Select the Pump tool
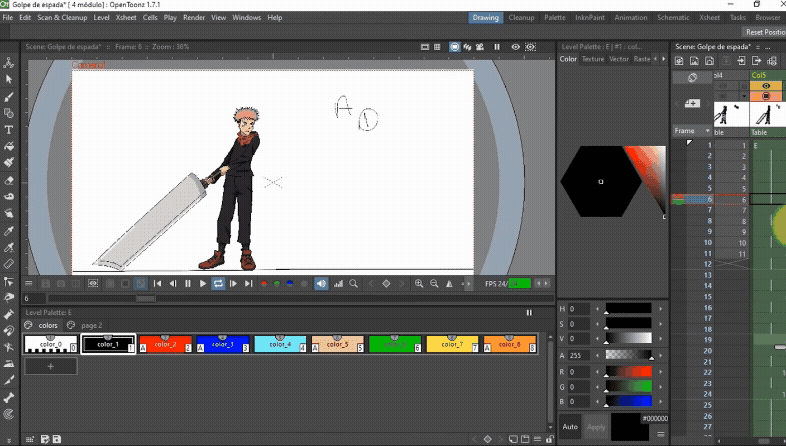The image size is (786, 446). 9,314
